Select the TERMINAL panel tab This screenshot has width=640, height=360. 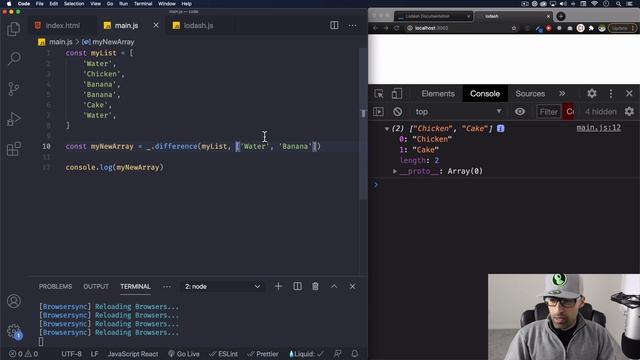click(x=136, y=287)
